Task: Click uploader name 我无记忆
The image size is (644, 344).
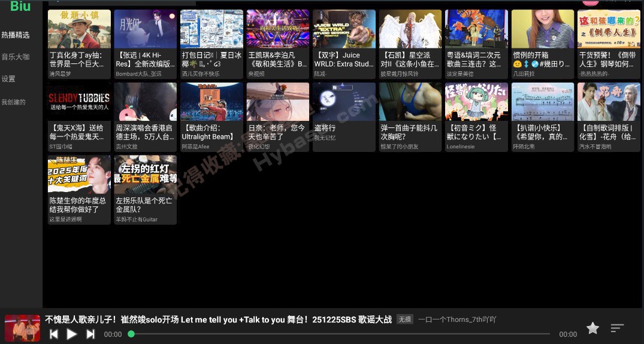Action: tap(325, 138)
